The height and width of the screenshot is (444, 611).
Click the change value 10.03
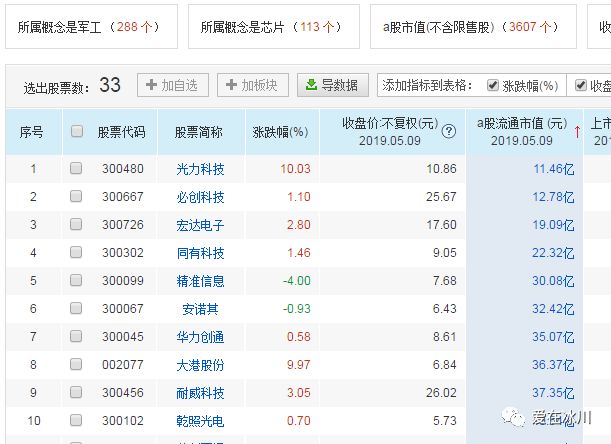pyautogui.click(x=295, y=169)
